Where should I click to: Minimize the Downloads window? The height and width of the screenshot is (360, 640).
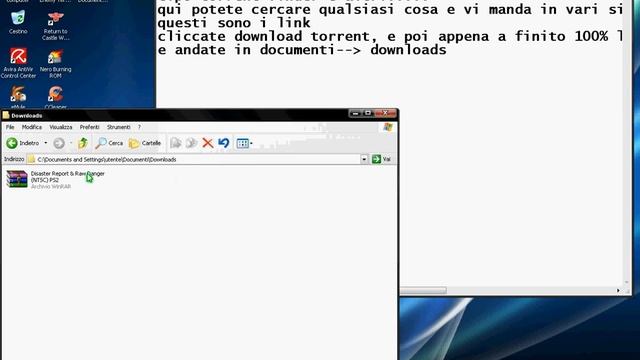click(x=355, y=113)
